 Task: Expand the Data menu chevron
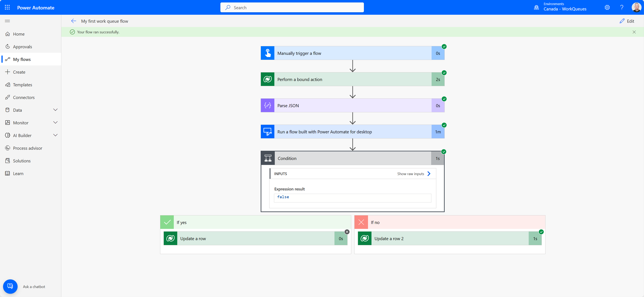(55, 110)
